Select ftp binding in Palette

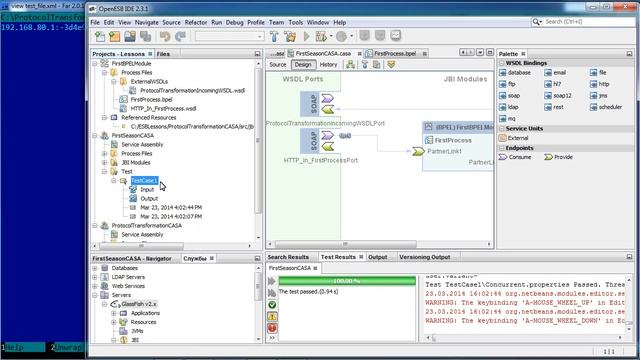click(x=507, y=84)
